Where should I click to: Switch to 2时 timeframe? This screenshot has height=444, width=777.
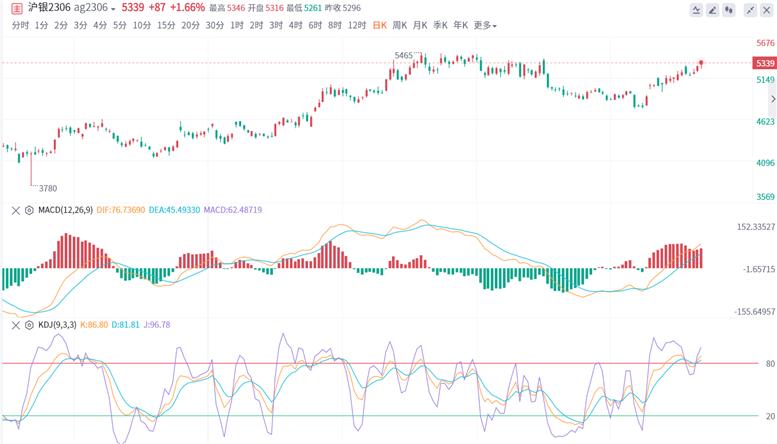[x=256, y=25]
